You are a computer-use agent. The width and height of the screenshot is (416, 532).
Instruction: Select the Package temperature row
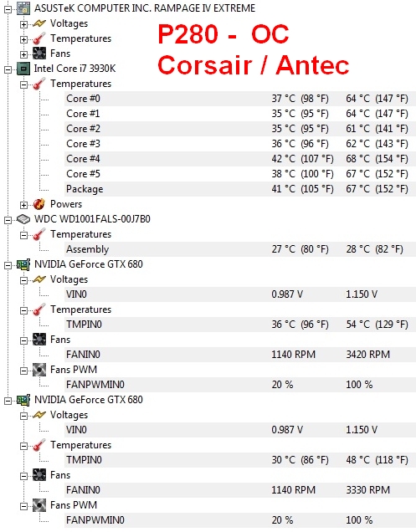pyautogui.click(x=240, y=189)
